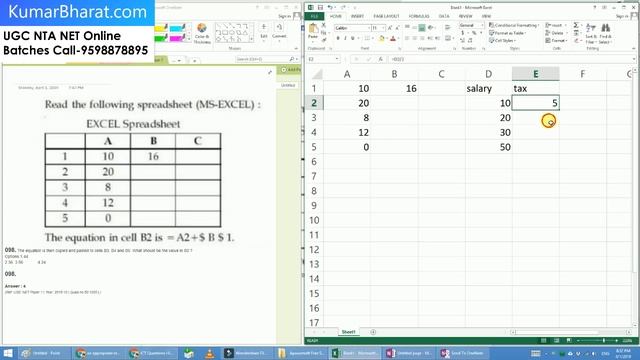640x360 pixels.
Task: Select row 2 header in Excel
Action: coord(314,103)
